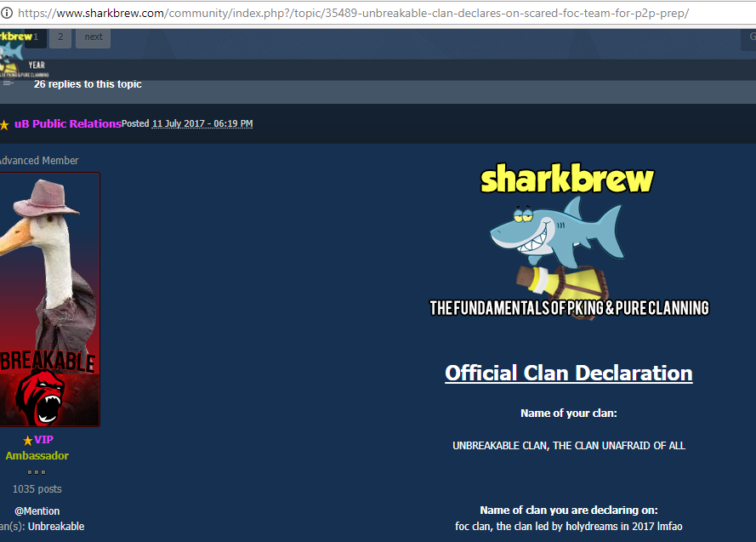Click the three reputation pips under Ambassador

pos(37,472)
